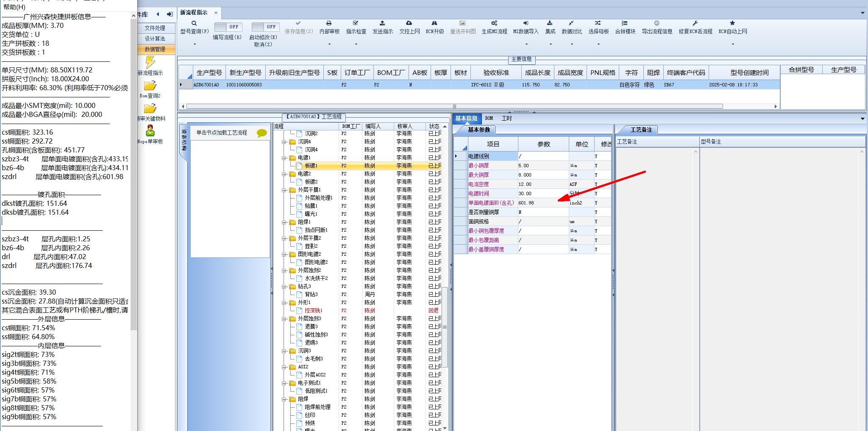Open the 帮助(H) menu
Image resolution: width=868 pixels, height=431 pixels.
coord(14,7)
